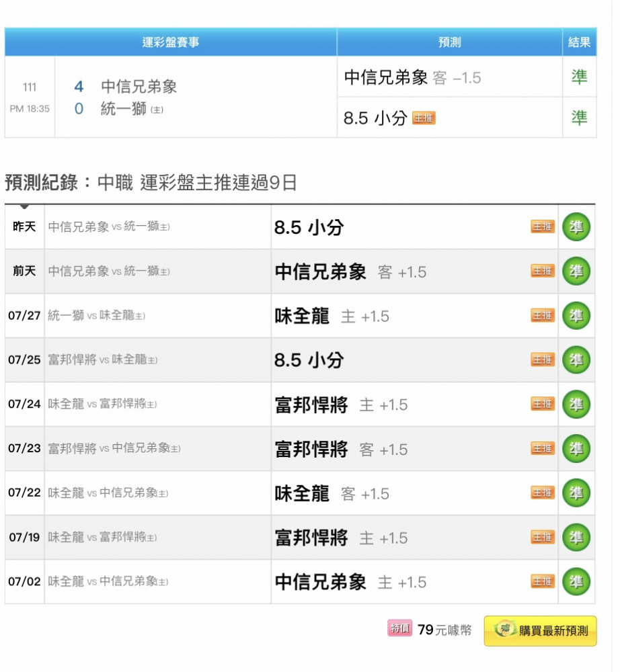Click the 07/25 date cell

[x=24, y=360]
